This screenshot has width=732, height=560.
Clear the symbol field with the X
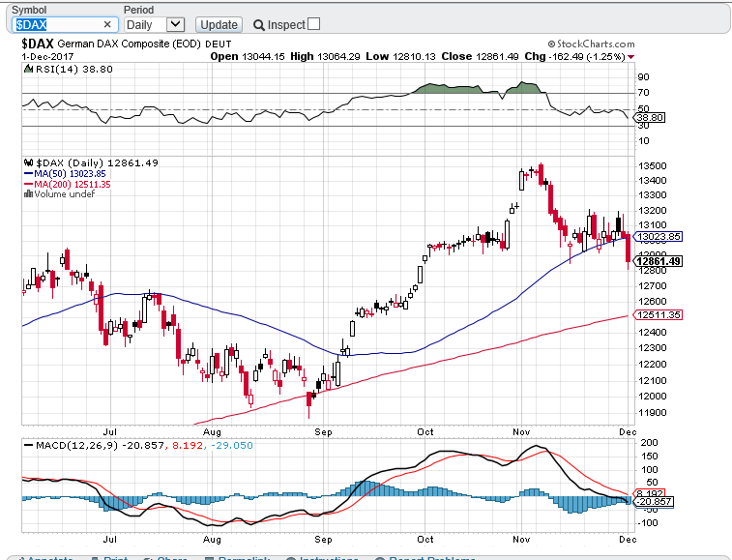(107, 24)
